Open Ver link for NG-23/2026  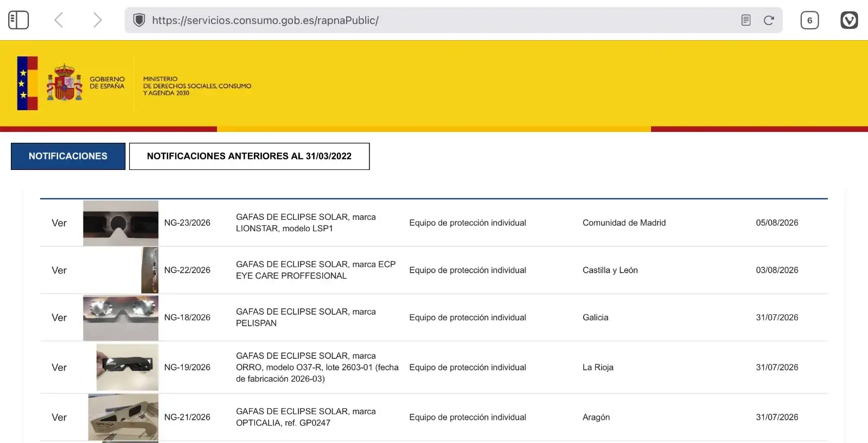[x=59, y=223]
